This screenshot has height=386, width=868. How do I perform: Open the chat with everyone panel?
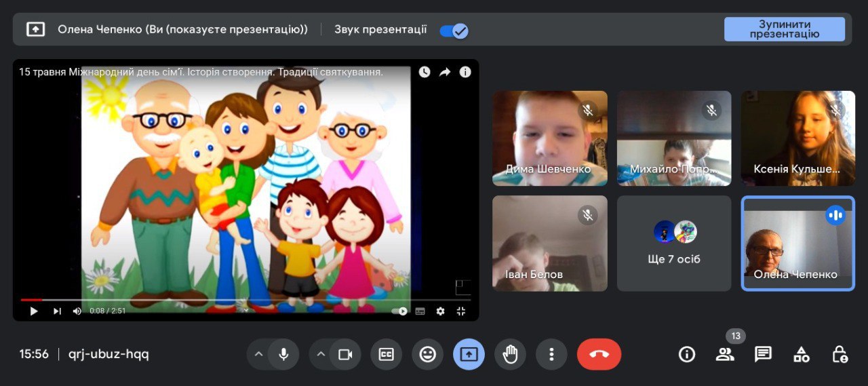click(764, 354)
